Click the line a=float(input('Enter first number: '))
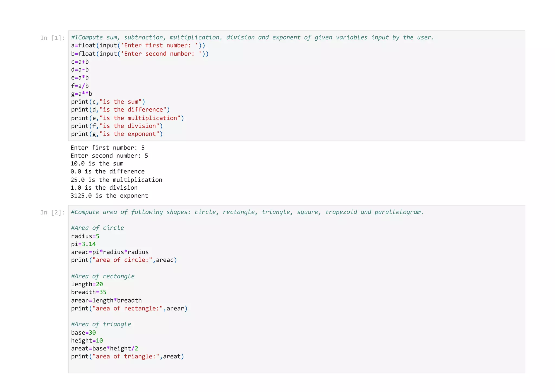 tap(138, 46)
